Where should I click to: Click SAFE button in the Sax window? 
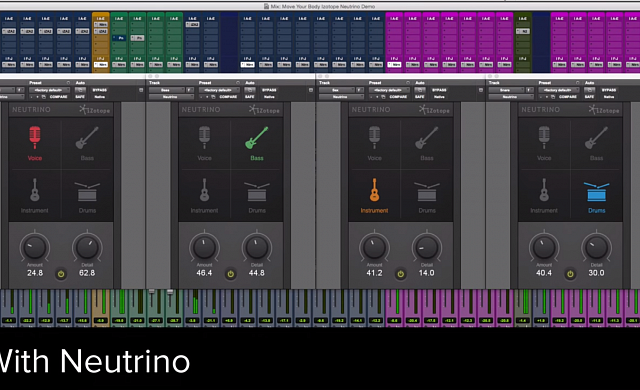[420, 97]
